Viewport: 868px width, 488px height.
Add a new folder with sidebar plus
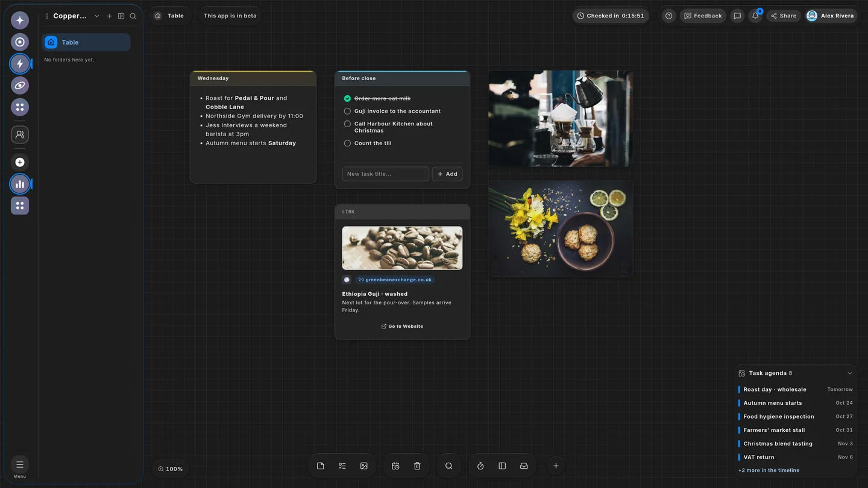point(109,16)
